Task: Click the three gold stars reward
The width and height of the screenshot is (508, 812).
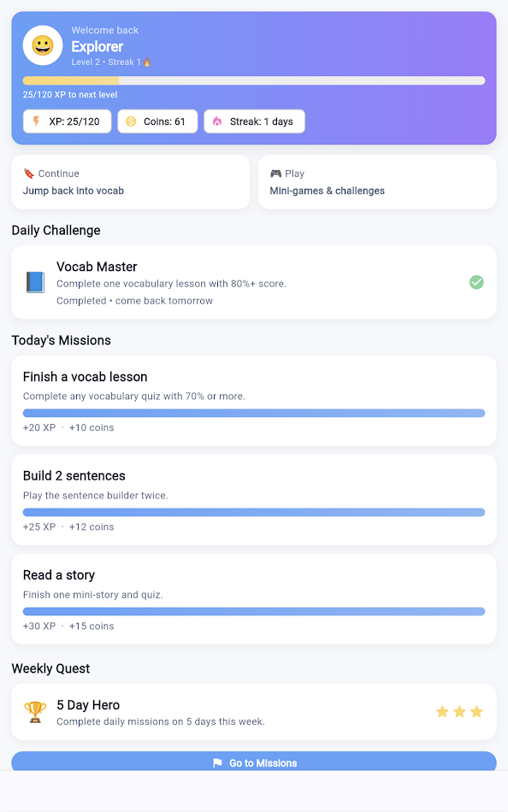Action: tap(459, 711)
